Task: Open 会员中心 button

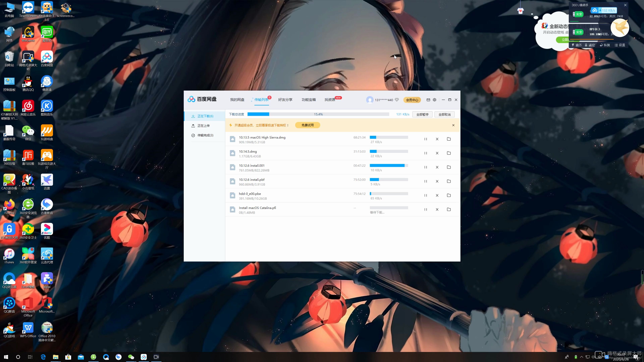Action: click(412, 100)
